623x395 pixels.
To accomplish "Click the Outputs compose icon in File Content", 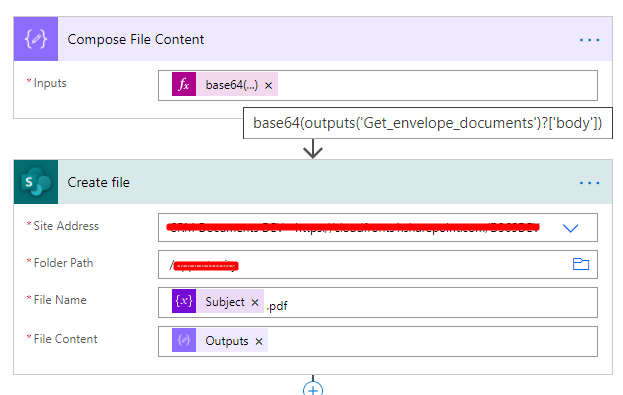I will 184,340.
